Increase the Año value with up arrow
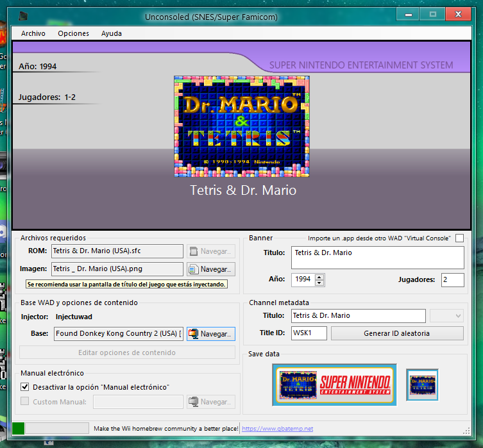Viewport: 483px width, 448px height. (x=319, y=277)
